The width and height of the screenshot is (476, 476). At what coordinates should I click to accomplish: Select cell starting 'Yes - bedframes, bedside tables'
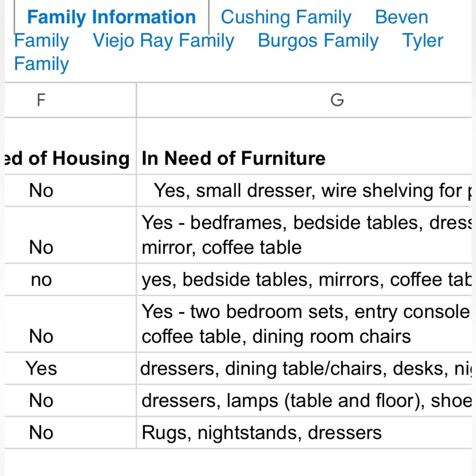(x=304, y=235)
